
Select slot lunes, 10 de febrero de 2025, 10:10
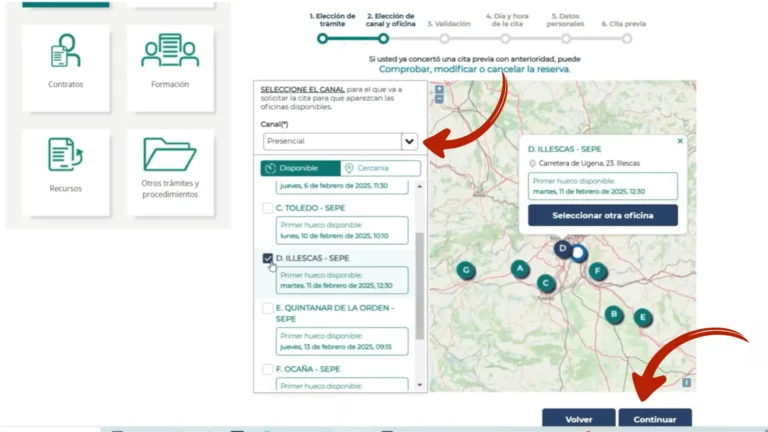(342, 231)
